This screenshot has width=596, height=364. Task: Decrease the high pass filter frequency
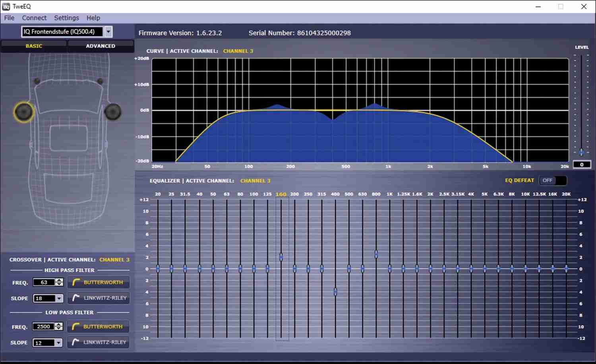click(x=59, y=284)
